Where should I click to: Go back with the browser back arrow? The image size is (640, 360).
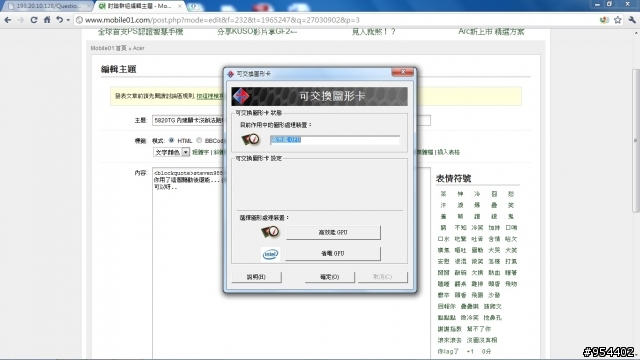7,20
